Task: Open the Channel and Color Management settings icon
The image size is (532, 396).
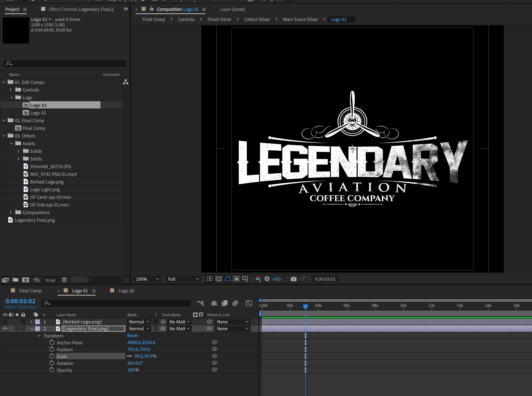Action: click(258, 279)
